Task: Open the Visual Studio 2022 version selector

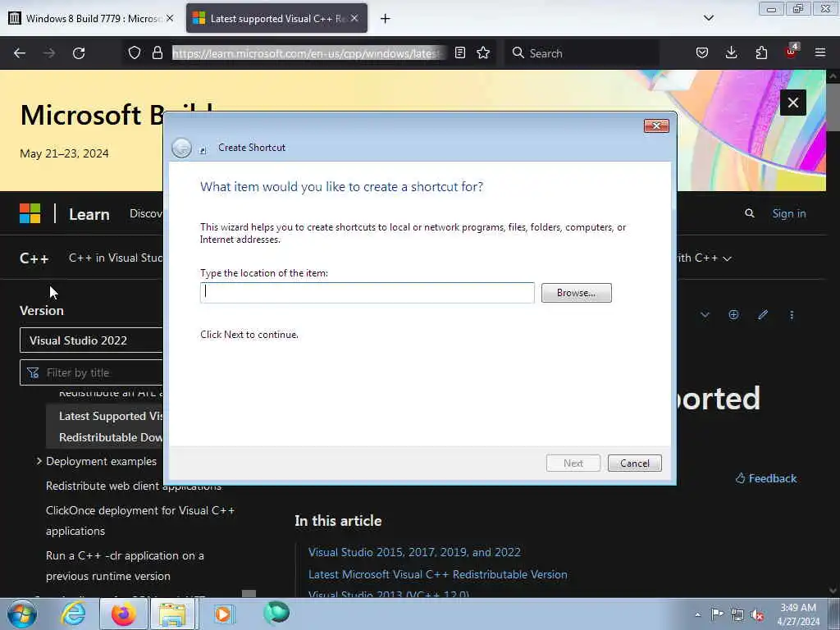Action: (91, 340)
